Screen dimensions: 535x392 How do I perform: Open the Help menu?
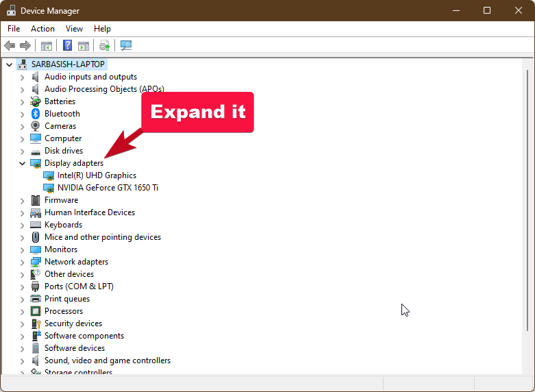click(x=102, y=29)
